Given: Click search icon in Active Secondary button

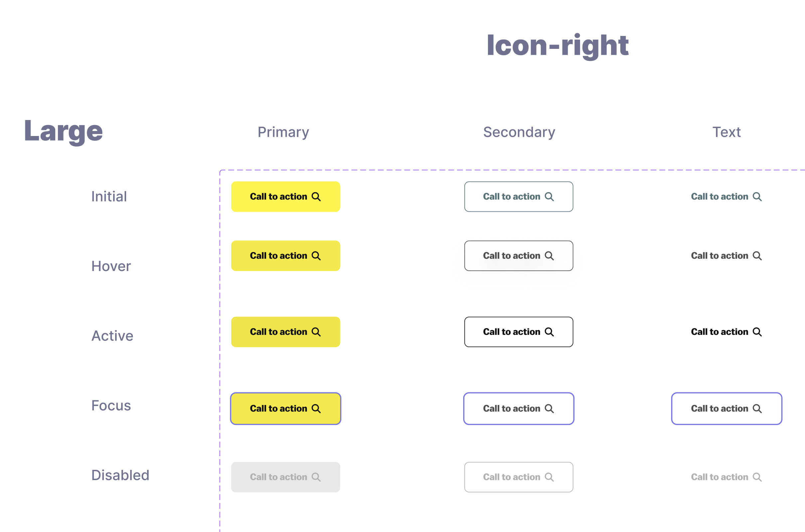Looking at the screenshot, I should (x=549, y=332).
